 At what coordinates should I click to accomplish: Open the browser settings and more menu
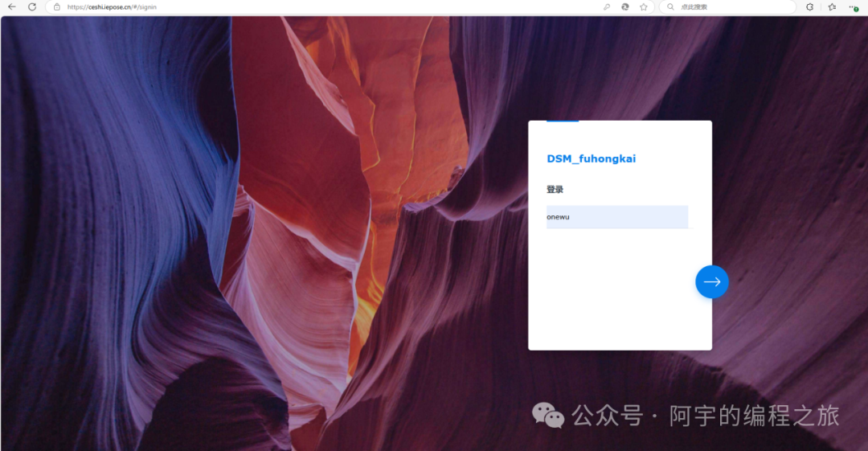tap(853, 6)
